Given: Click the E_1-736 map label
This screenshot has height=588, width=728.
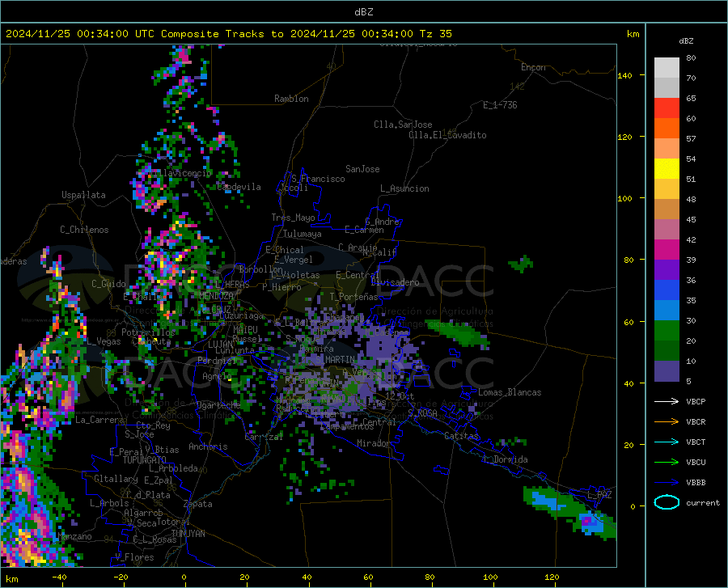Looking at the screenshot, I should tap(500, 105).
